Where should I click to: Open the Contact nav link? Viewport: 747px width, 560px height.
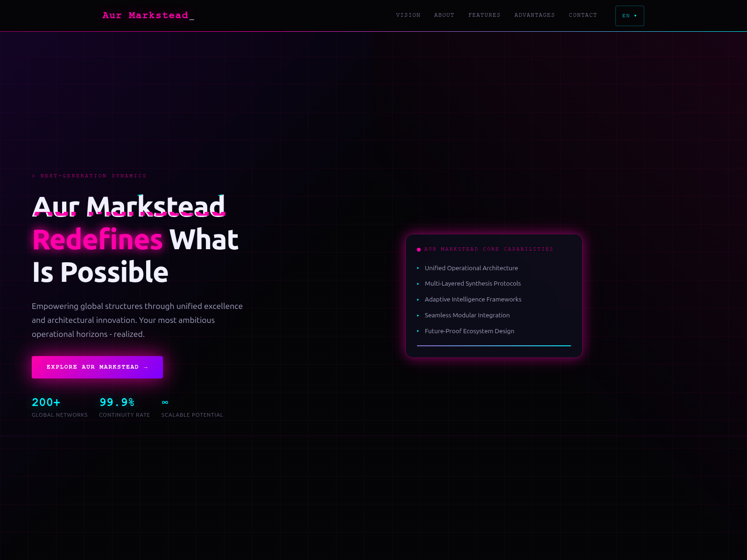583,15
